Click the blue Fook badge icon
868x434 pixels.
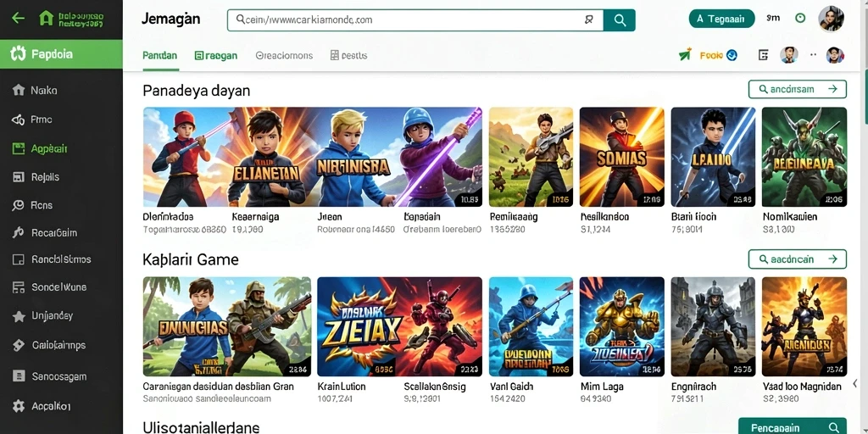[x=732, y=55]
